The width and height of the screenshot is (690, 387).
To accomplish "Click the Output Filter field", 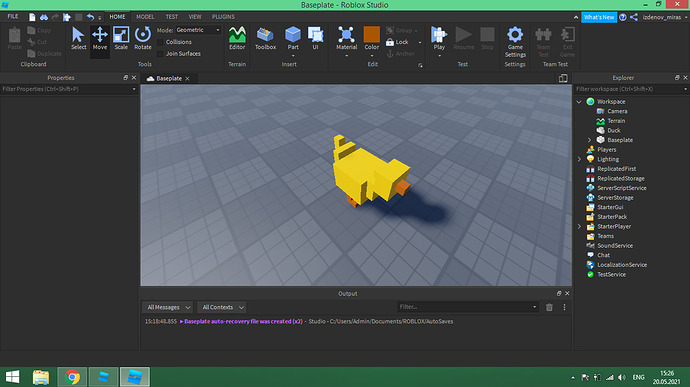I will click(x=468, y=307).
